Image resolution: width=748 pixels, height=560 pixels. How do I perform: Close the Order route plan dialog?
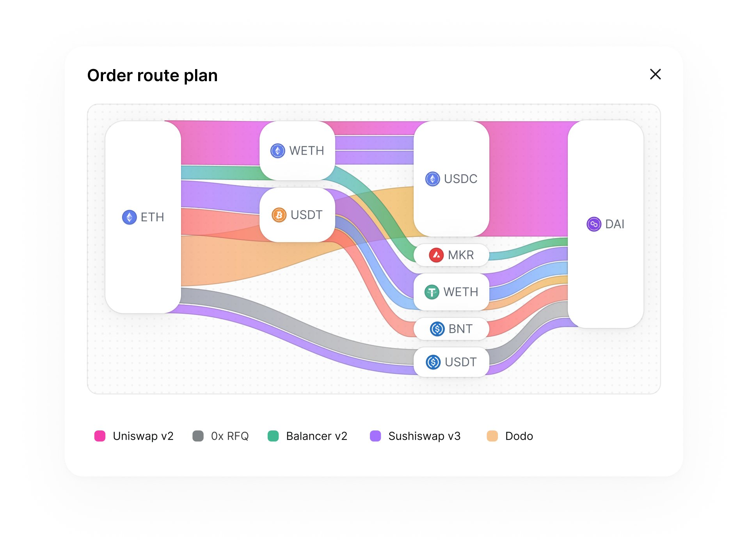pyautogui.click(x=655, y=74)
